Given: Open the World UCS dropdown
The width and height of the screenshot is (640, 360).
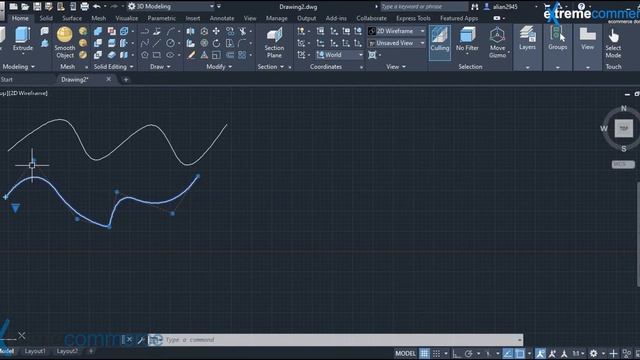Looking at the screenshot, I should pos(340,55).
